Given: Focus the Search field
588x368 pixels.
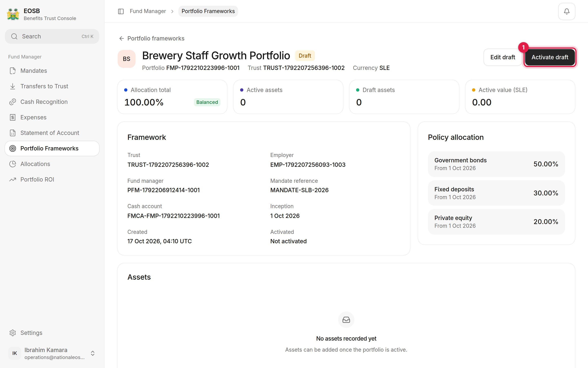Looking at the screenshot, I should tap(52, 37).
